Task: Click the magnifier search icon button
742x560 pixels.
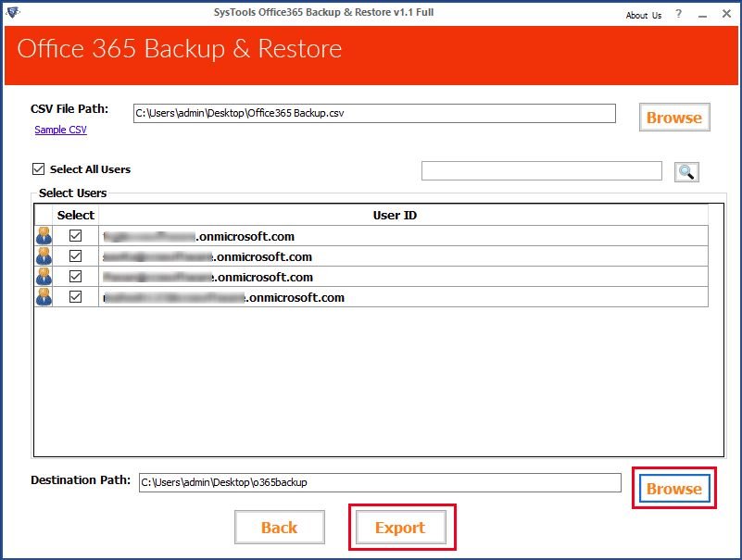Action: point(686,171)
